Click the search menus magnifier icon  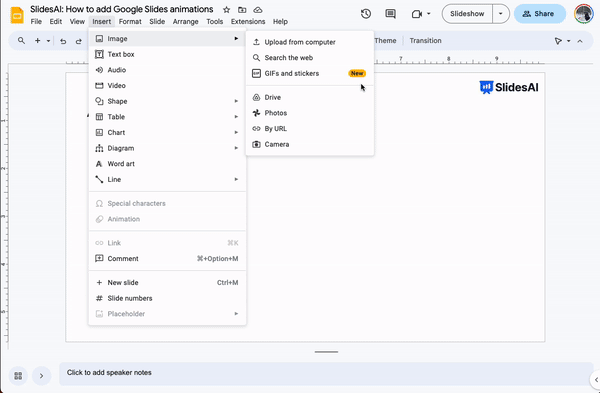pos(21,41)
